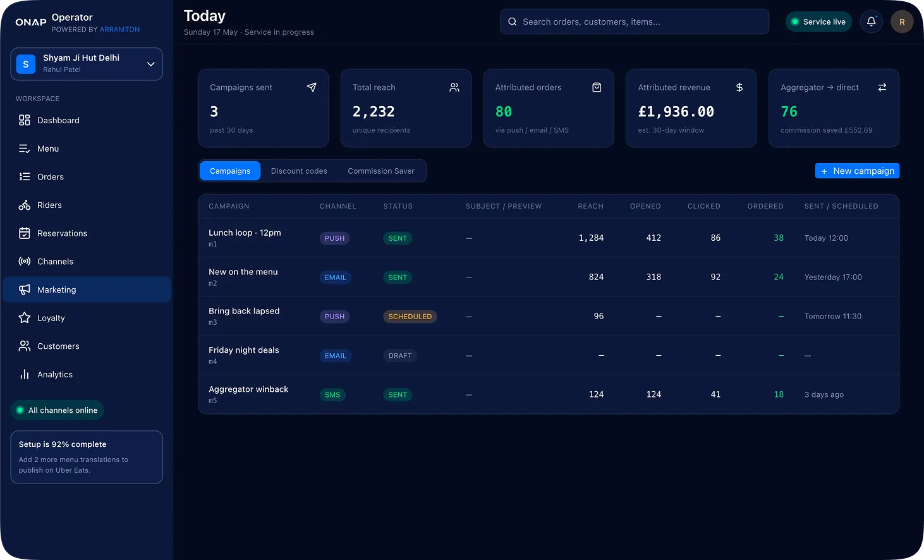Create a New campaign
924x560 pixels.
(x=857, y=171)
